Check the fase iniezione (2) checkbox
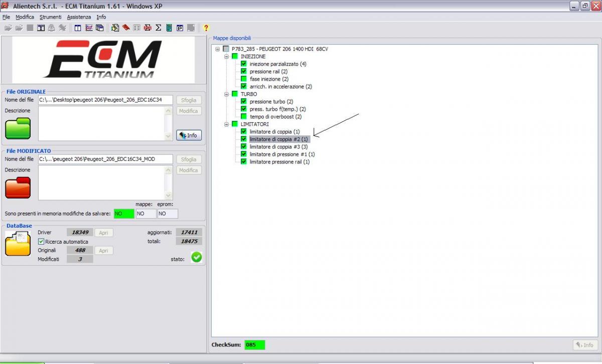 click(x=244, y=79)
